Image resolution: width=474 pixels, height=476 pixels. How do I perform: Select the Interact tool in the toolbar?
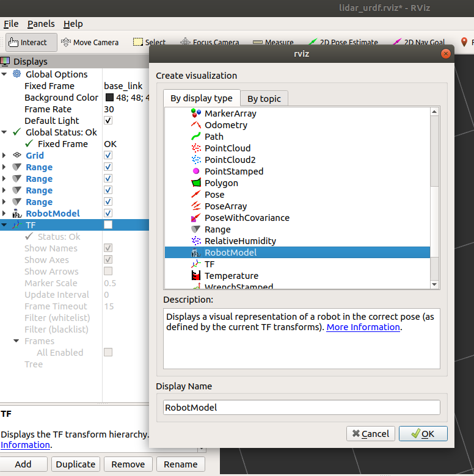pos(31,42)
